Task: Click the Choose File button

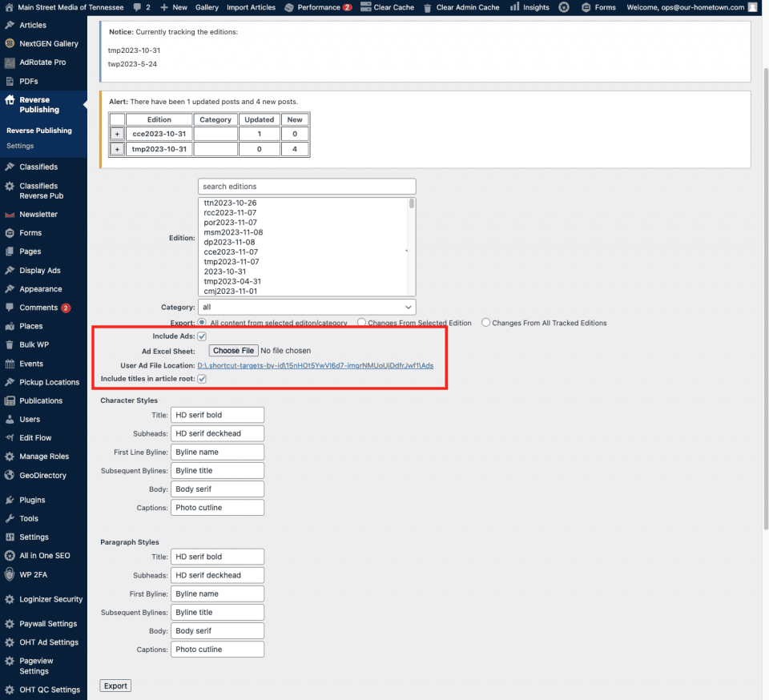Action: (233, 351)
